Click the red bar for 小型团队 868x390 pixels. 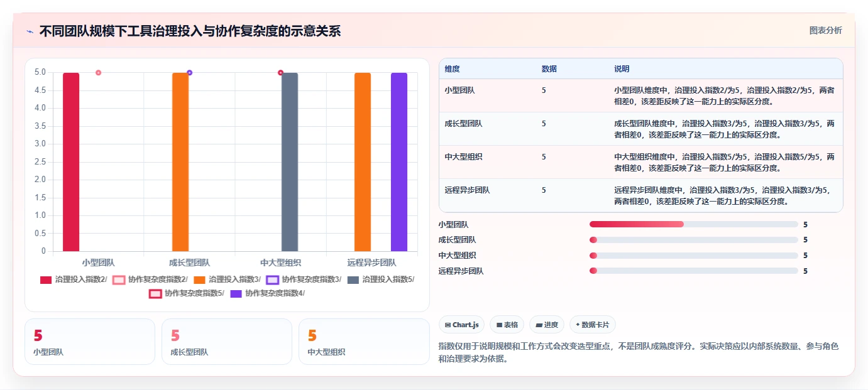(x=71, y=162)
